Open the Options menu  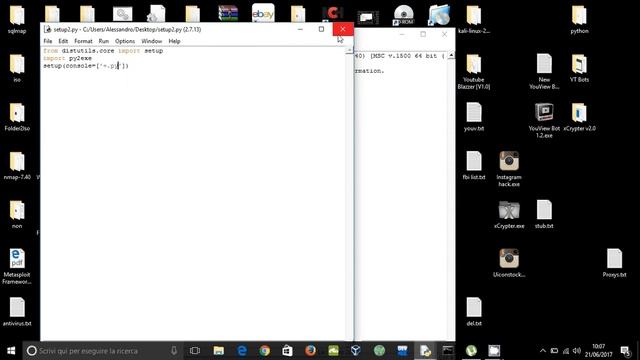click(125, 41)
